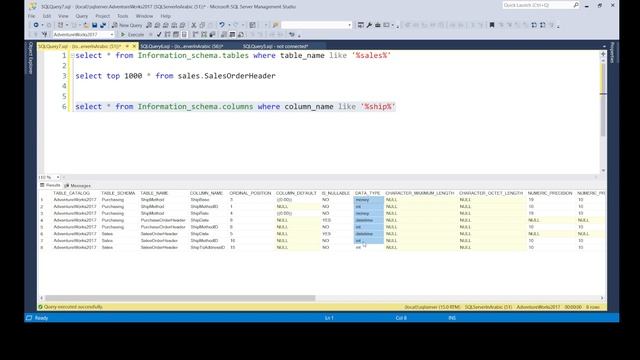Select the ShipToAddressID cell in row 8
The width and height of the screenshot is (640, 360).
[x=207, y=247]
